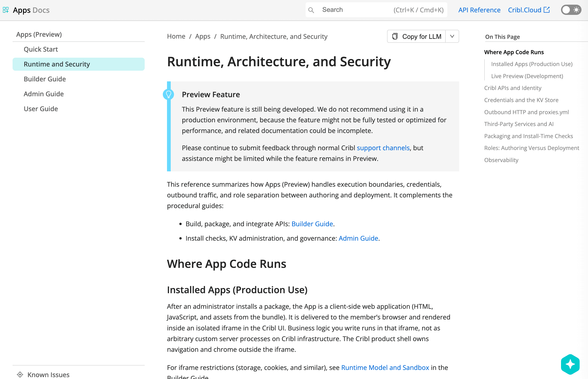Expand the Copy for LLM dropdown arrow
The image size is (588, 379).
click(x=452, y=37)
